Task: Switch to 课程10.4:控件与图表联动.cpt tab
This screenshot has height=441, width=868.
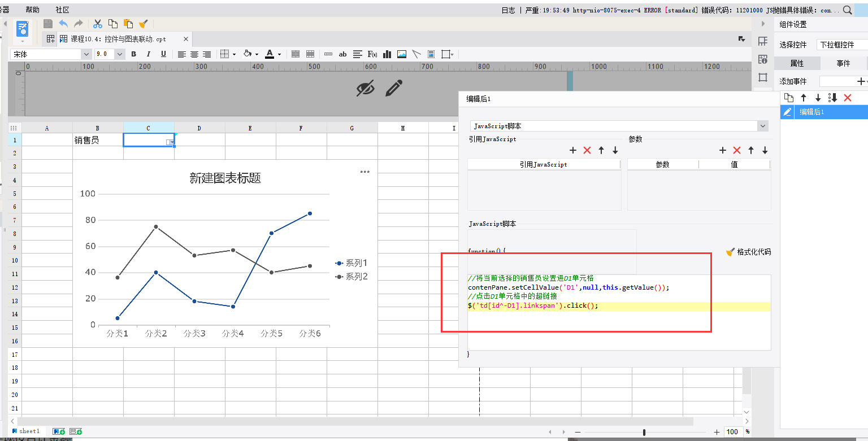Action: 118,39
